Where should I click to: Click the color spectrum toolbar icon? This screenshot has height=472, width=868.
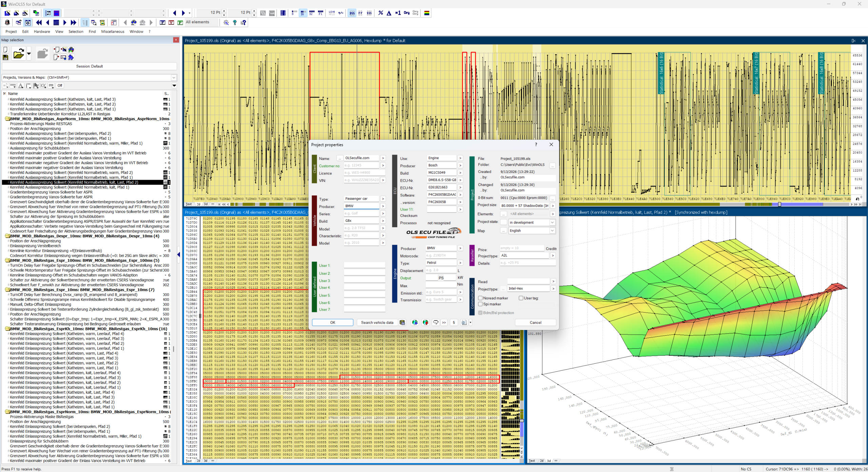(x=427, y=13)
